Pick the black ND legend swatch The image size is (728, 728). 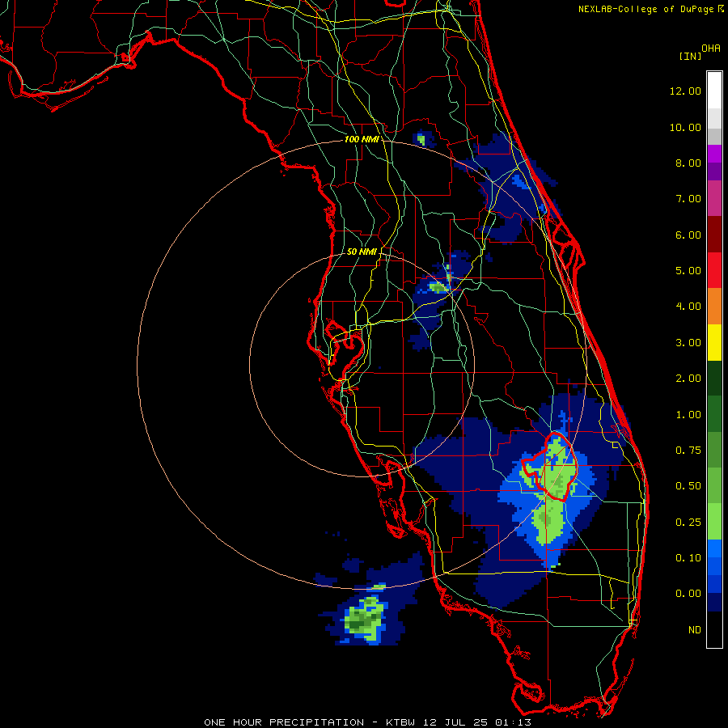point(714,629)
